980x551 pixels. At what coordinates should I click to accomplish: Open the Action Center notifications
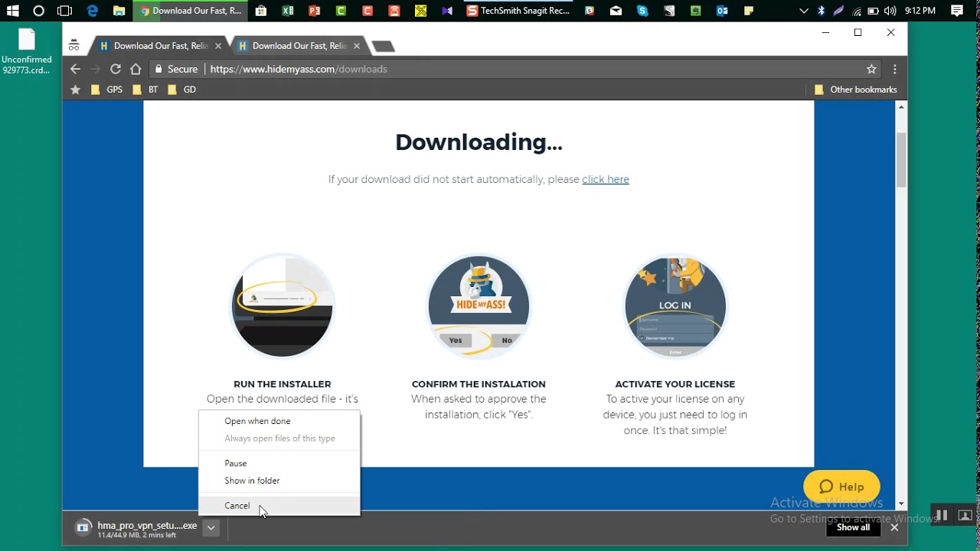click(957, 11)
